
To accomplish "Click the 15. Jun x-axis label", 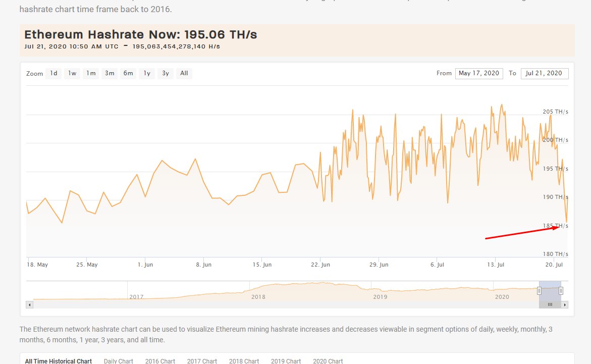I will 262,265.
